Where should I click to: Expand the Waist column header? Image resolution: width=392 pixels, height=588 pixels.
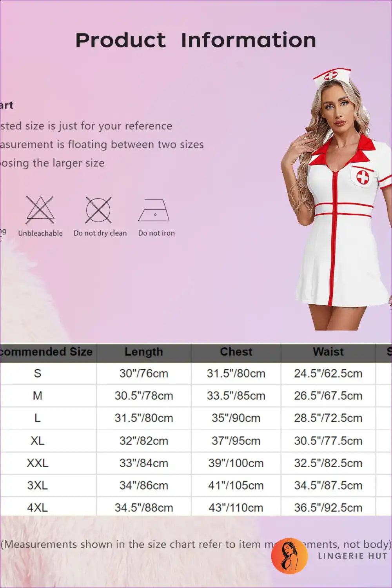tap(328, 352)
